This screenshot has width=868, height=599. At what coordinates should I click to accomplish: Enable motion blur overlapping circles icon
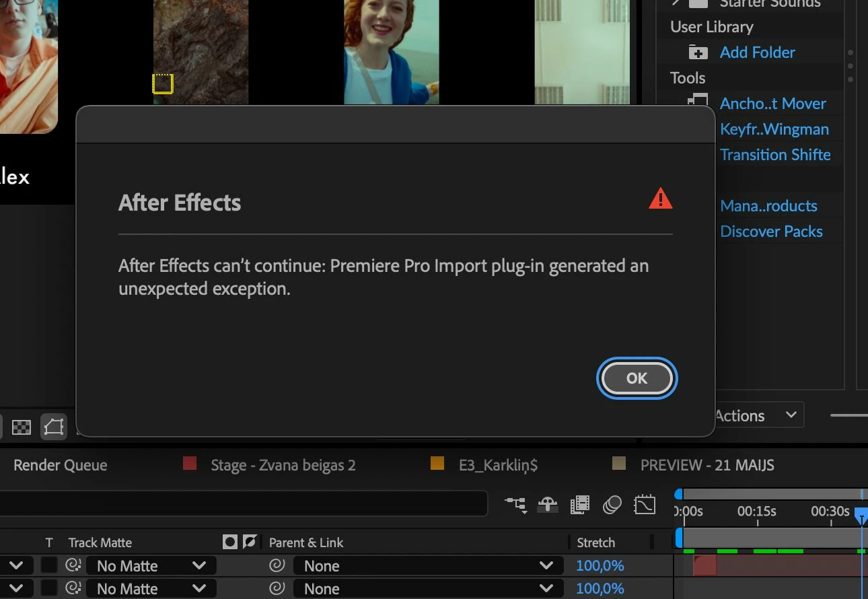612,504
